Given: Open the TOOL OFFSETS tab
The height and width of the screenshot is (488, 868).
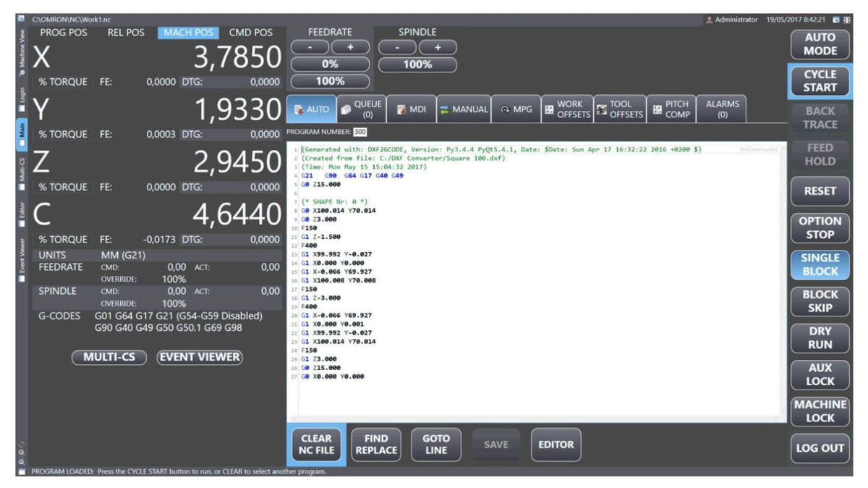Looking at the screenshot, I should click(619, 109).
